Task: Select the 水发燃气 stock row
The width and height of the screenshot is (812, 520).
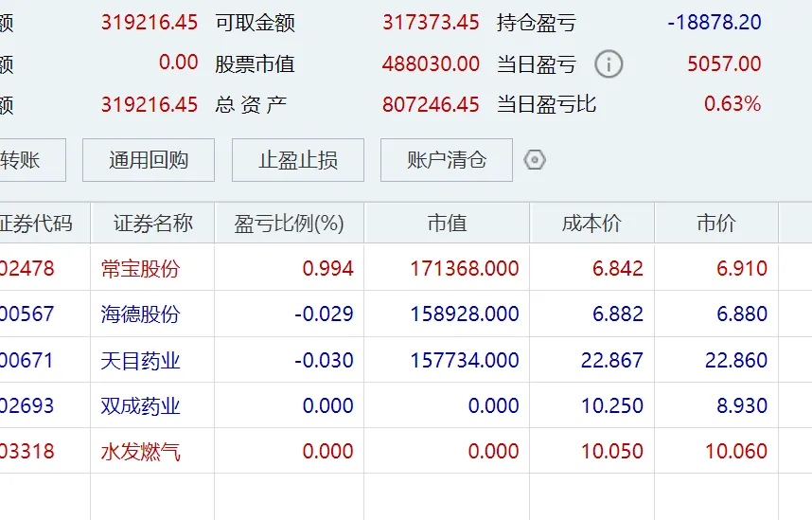Action: tap(406, 451)
